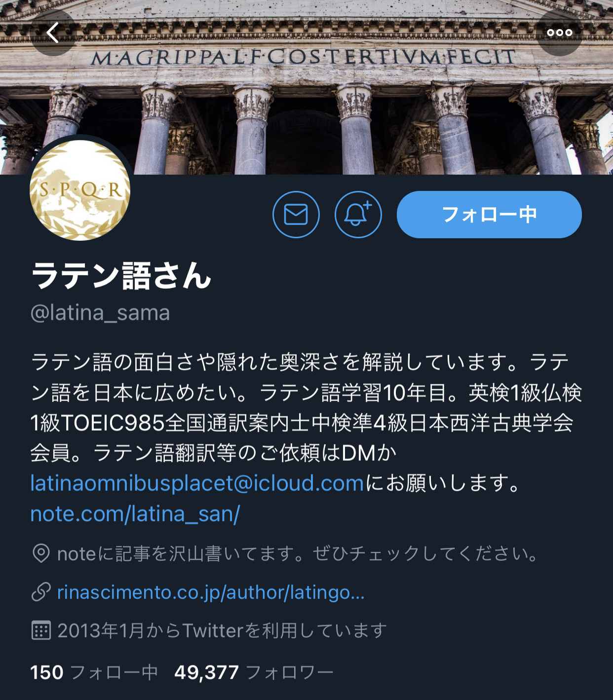Open the SPQR profile picture

pos(80,190)
